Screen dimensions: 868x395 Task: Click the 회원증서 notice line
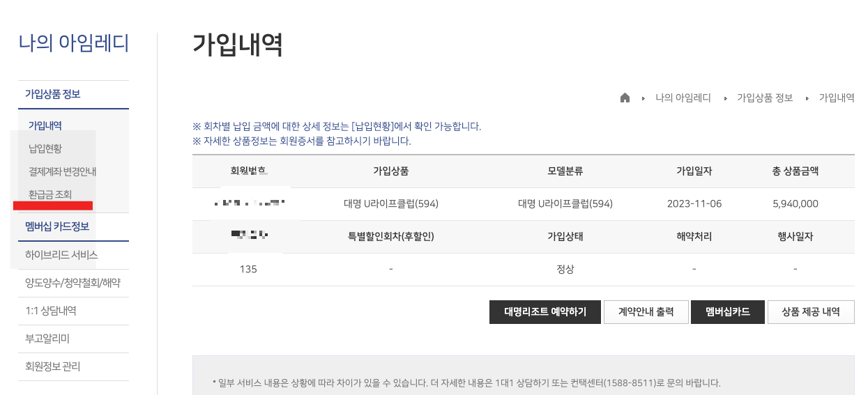point(301,141)
